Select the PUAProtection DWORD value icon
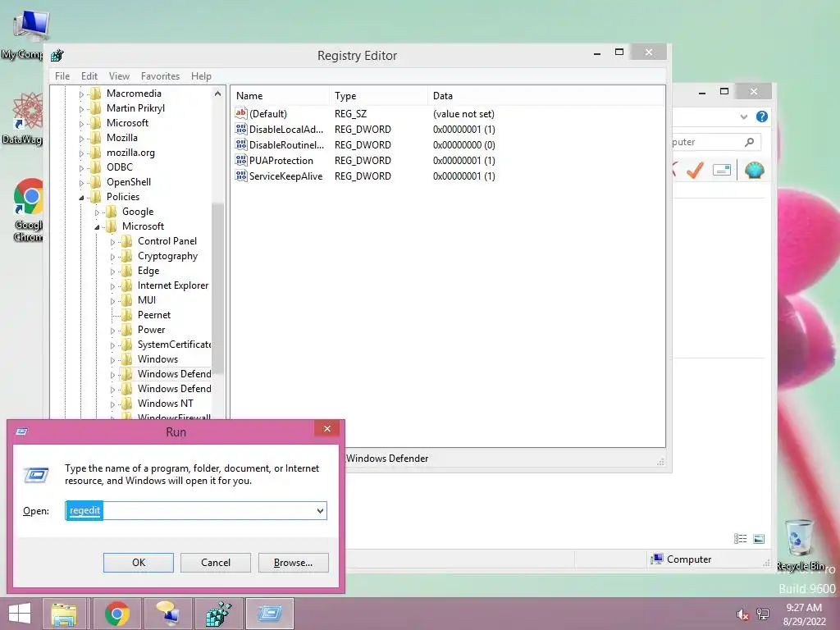Image resolution: width=840 pixels, height=630 pixels. pos(241,160)
